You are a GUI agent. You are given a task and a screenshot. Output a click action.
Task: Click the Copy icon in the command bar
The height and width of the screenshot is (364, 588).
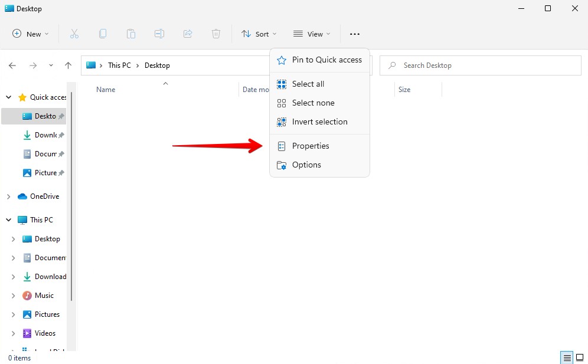click(103, 34)
